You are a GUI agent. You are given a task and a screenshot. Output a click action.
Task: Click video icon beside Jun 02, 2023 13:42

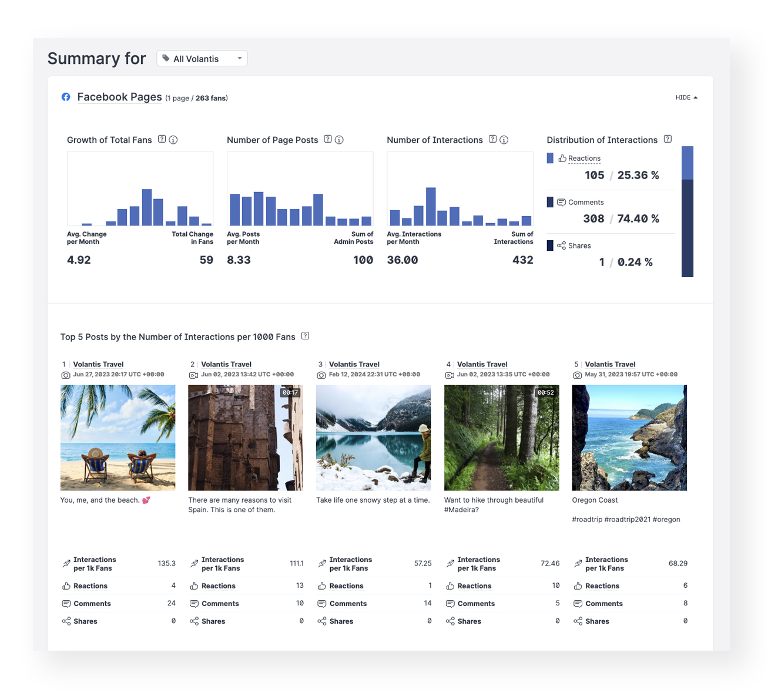pos(193,375)
